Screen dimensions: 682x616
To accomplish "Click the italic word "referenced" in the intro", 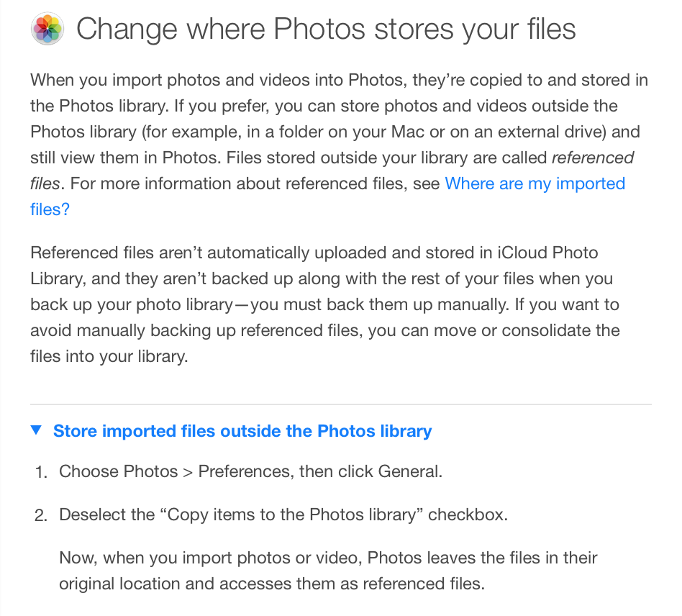I will click(592, 158).
